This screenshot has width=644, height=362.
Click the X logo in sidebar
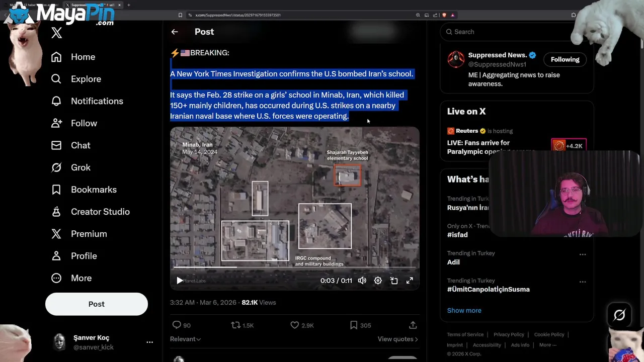coord(56,33)
